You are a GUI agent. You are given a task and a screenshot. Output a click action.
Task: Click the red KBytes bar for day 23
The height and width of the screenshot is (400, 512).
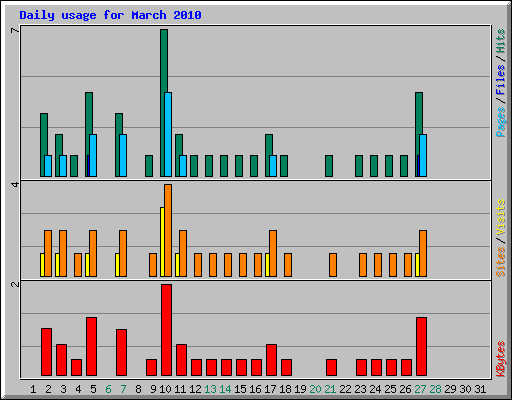(361, 368)
